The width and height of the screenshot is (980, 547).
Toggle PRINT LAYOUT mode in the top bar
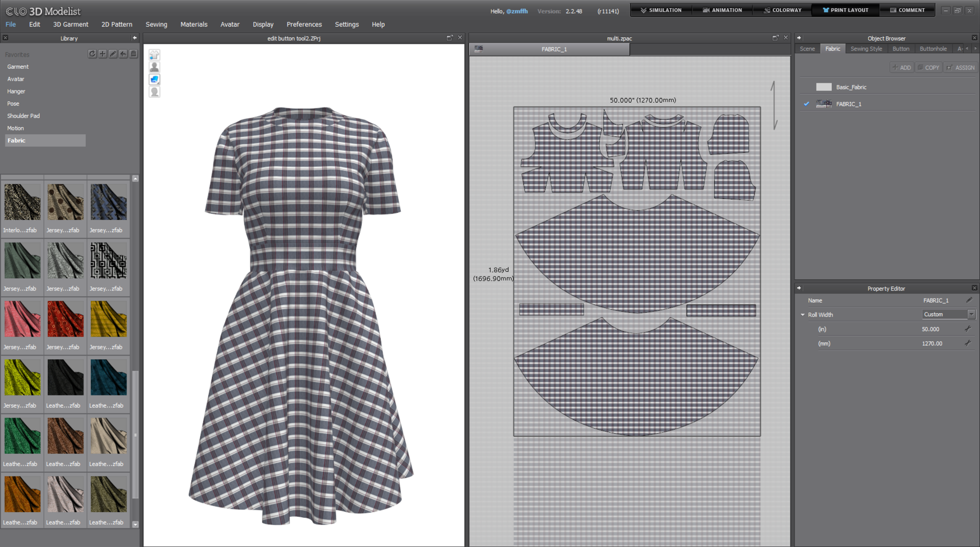coord(845,10)
